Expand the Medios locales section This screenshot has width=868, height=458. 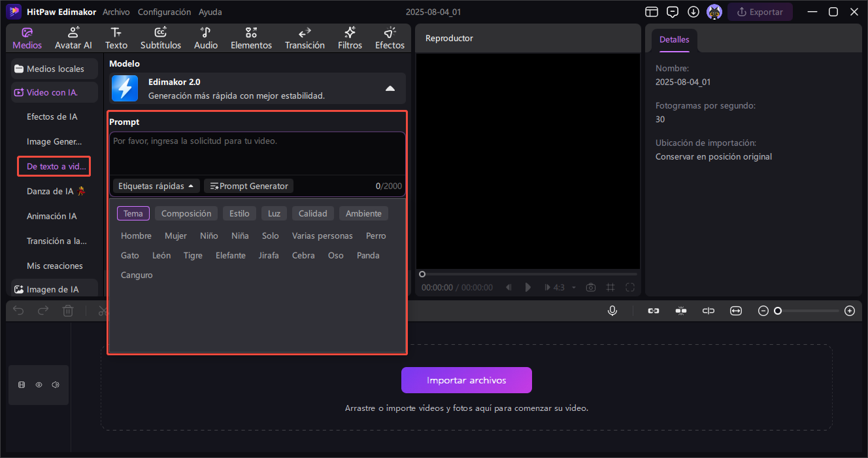[55, 69]
